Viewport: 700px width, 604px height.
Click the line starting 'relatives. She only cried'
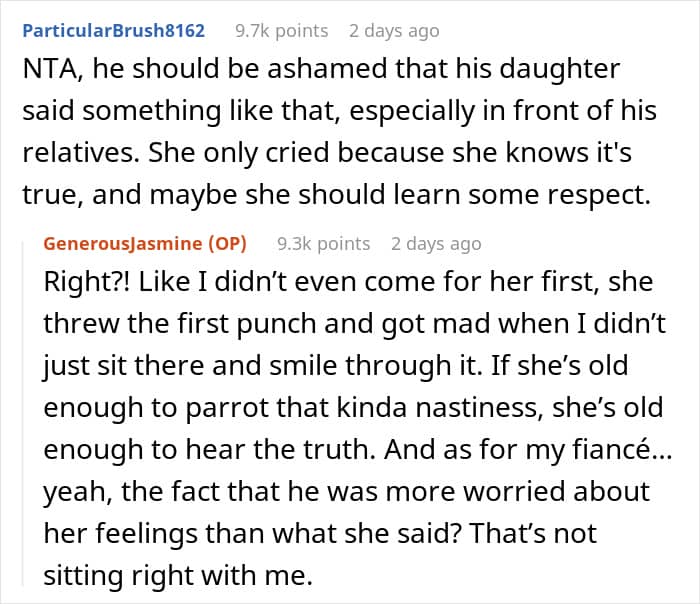point(327,153)
